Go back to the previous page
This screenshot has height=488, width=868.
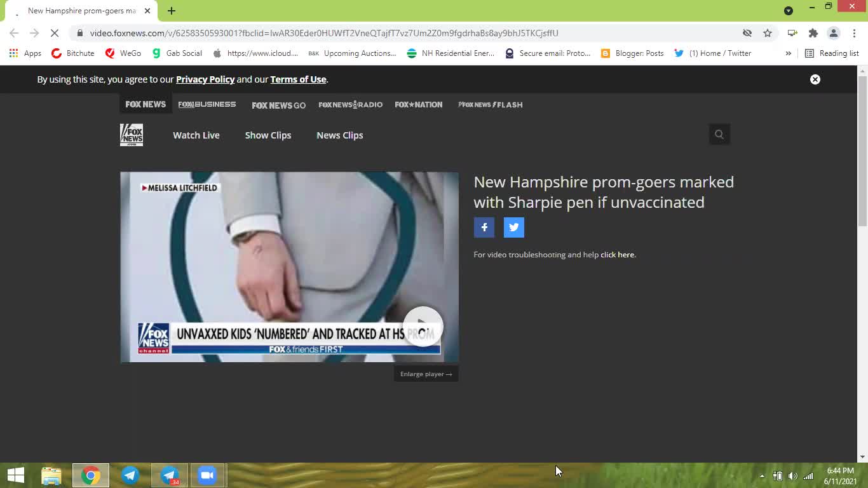(14, 33)
